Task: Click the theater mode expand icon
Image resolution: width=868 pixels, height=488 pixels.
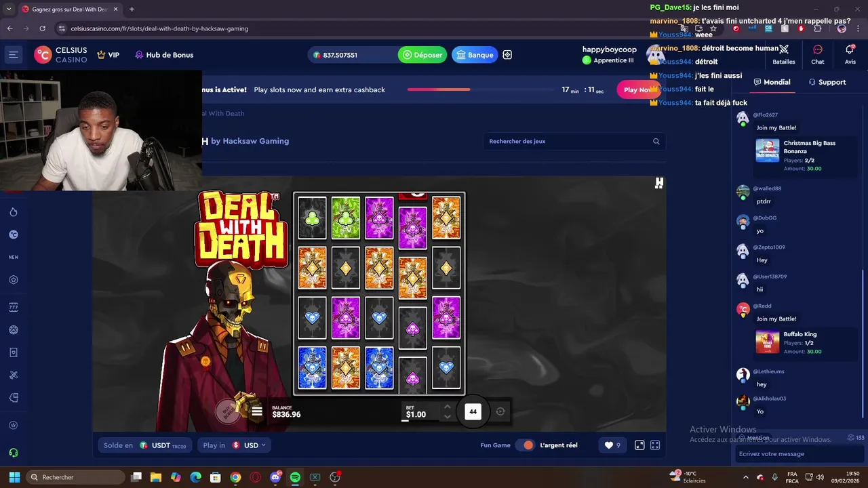Action: (x=639, y=445)
